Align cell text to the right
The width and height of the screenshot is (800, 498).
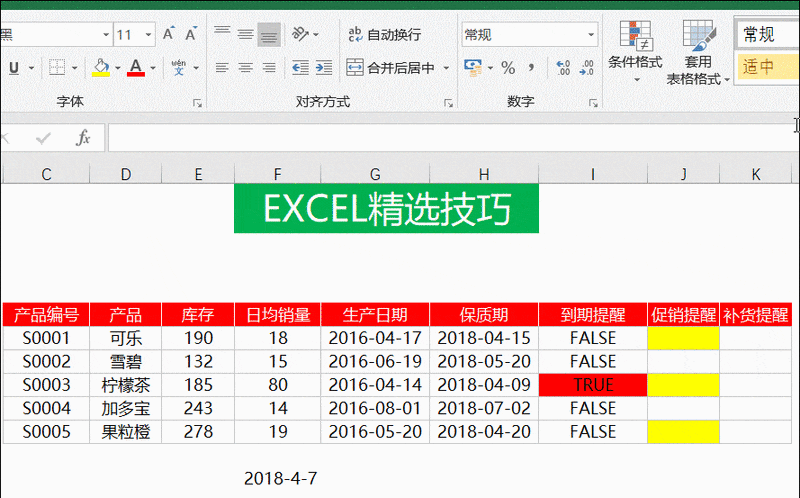(x=269, y=67)
